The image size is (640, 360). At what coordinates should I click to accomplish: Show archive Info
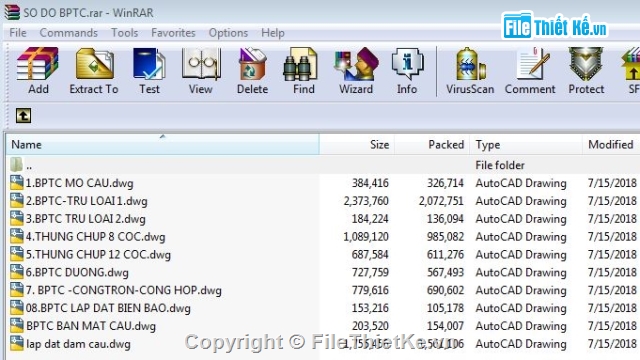407,64
